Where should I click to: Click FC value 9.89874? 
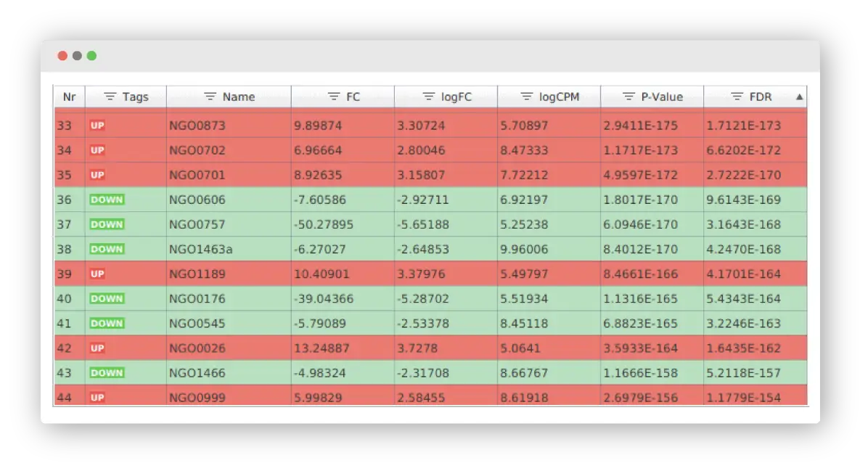pos(318,126)
